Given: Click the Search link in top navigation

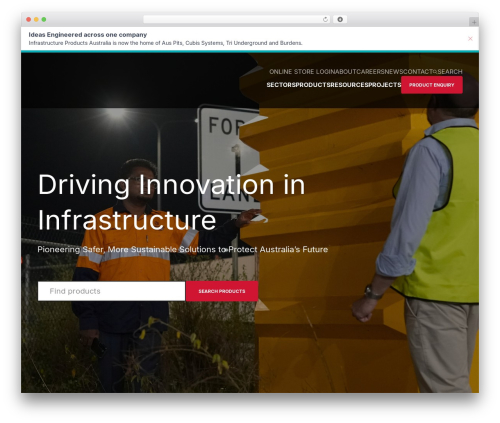Looking at the screenshot, I should [448, 72].
